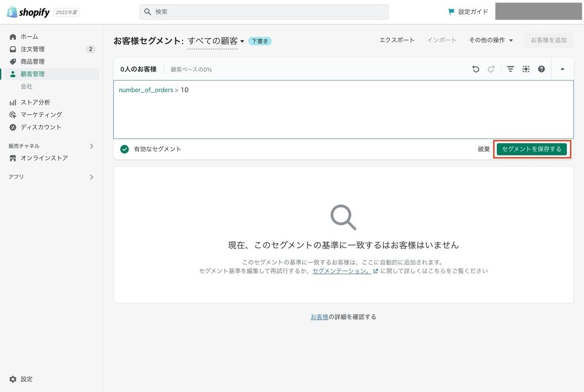
Task: Follow the お客様 link below the panel
Action: 319,317
